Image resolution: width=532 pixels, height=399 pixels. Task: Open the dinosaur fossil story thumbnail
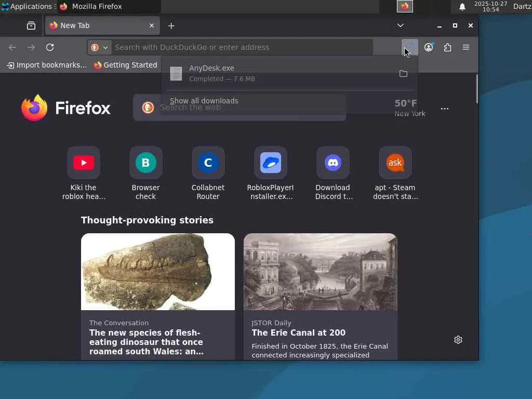pyautogui.click(x=158, y=272)
